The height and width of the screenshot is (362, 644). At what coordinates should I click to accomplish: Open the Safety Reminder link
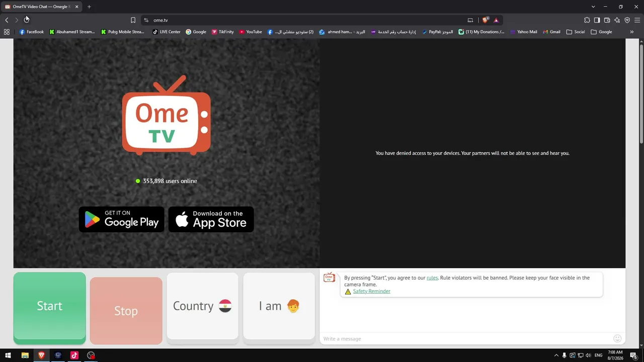pos(371,291)
